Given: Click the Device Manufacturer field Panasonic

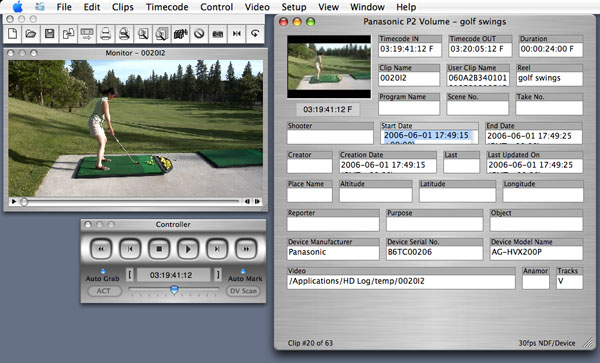Looking at the screenshot, I should 333,253.
